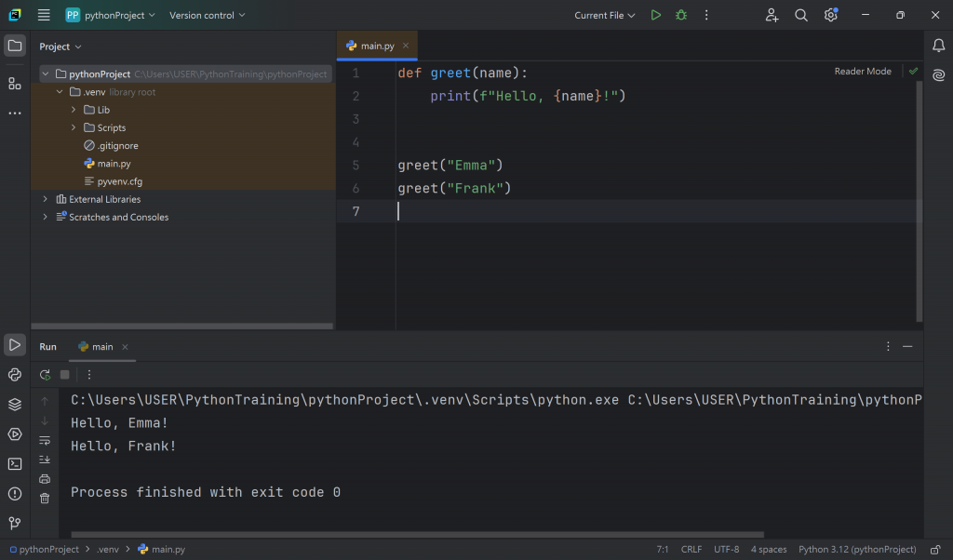Expand External Libraries in the project tree
This screenshot has height=560, width=953.
(x=45, y=199)
